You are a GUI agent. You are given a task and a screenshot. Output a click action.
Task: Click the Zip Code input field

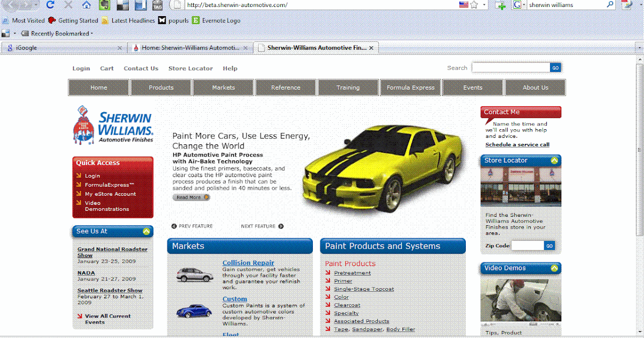(x=528, y=246)
